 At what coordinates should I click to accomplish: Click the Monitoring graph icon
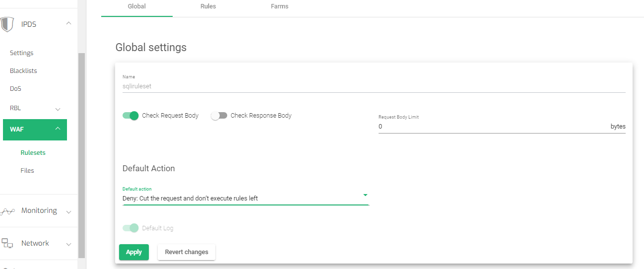7,211
